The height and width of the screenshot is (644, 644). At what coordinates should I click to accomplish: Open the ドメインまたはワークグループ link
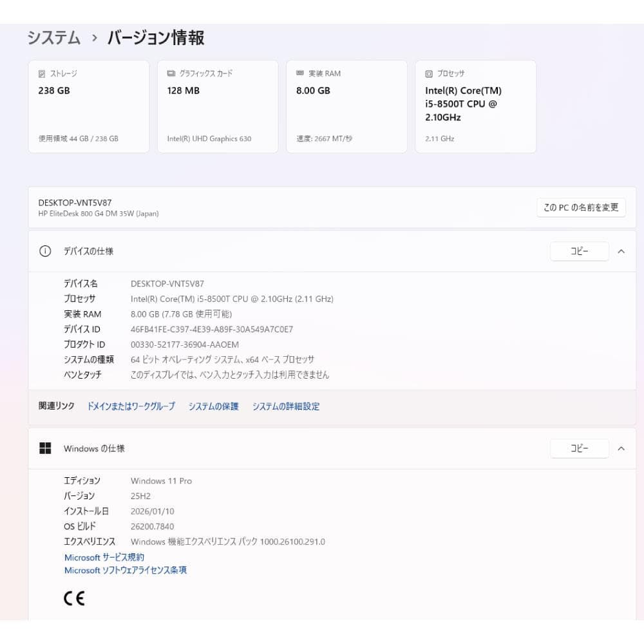click(131, 406)
